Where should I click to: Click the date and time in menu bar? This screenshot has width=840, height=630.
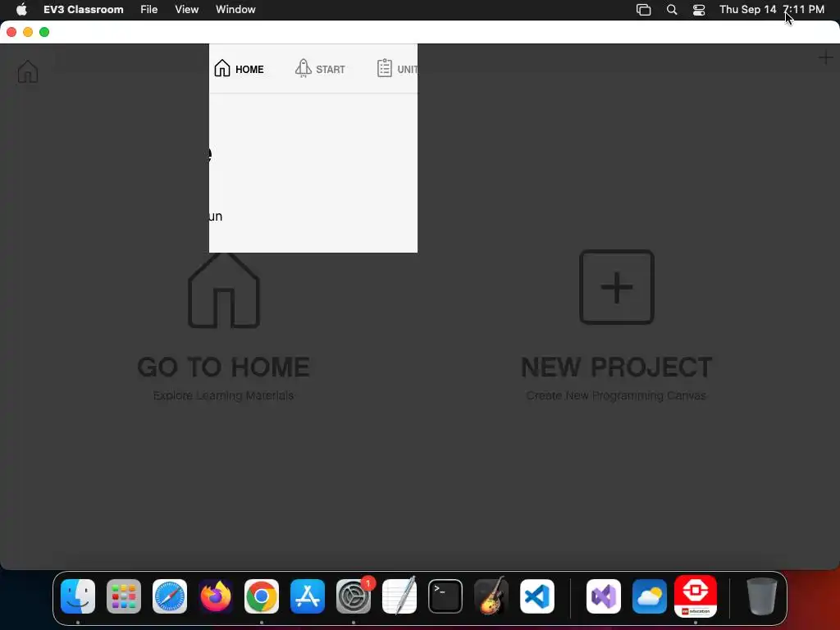click(771, 10)
